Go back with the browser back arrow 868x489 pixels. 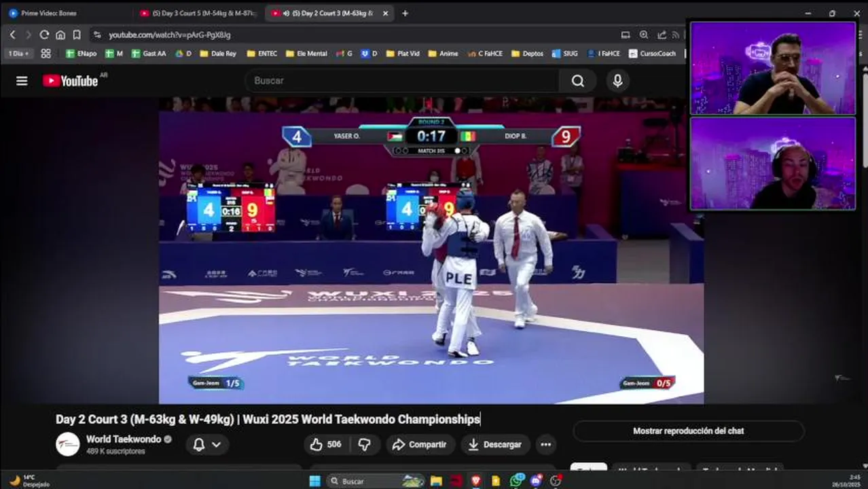pos(12,35)
